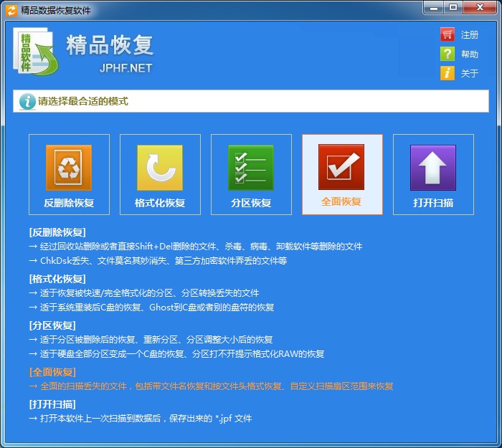
Task: Click the 精品软件 logo icon
Action: pyautogui.click(x=35, y=52)
